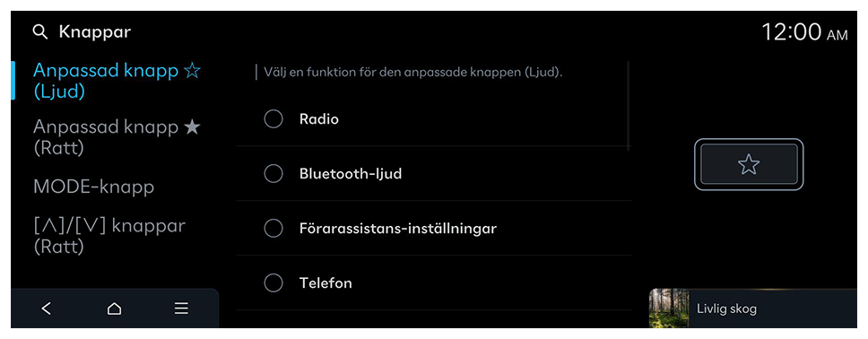
Task: Open the MODE-knapp menu item
Action: 93,187
